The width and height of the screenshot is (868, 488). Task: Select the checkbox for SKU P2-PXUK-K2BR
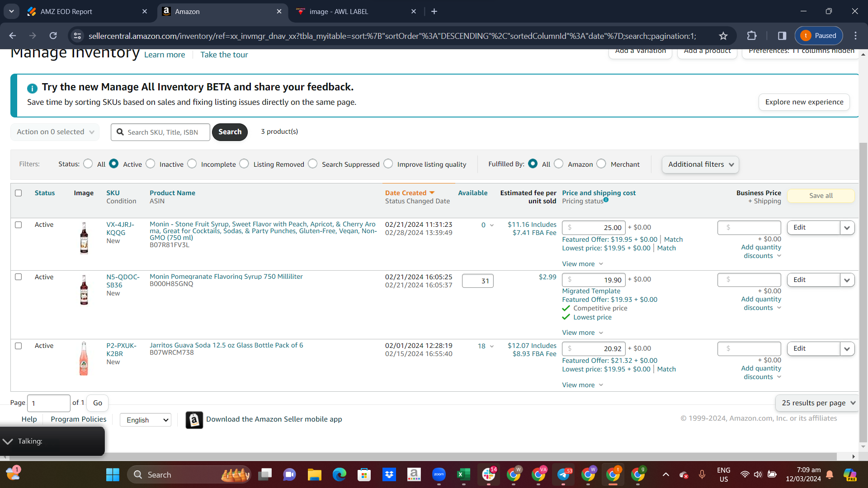click(18, 346)
